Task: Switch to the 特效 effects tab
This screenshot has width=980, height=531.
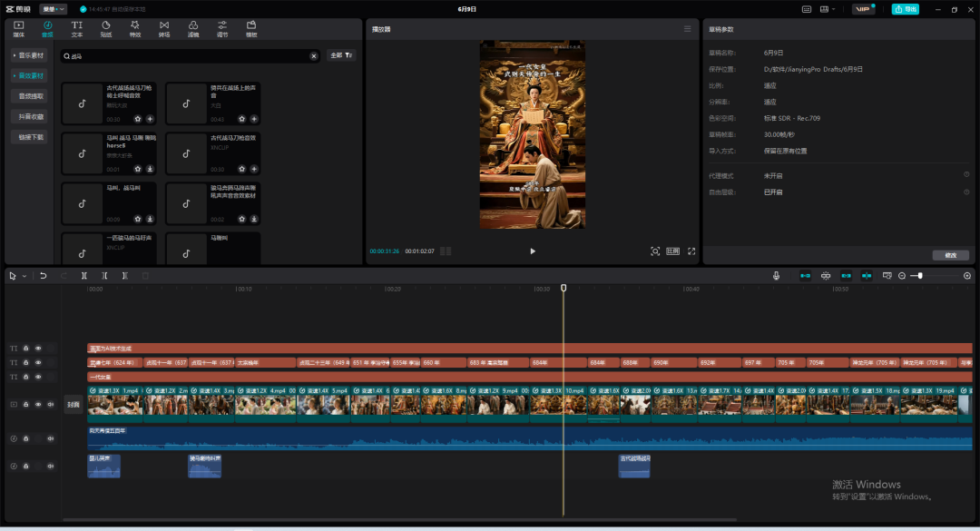Action: tap(135, 29)
